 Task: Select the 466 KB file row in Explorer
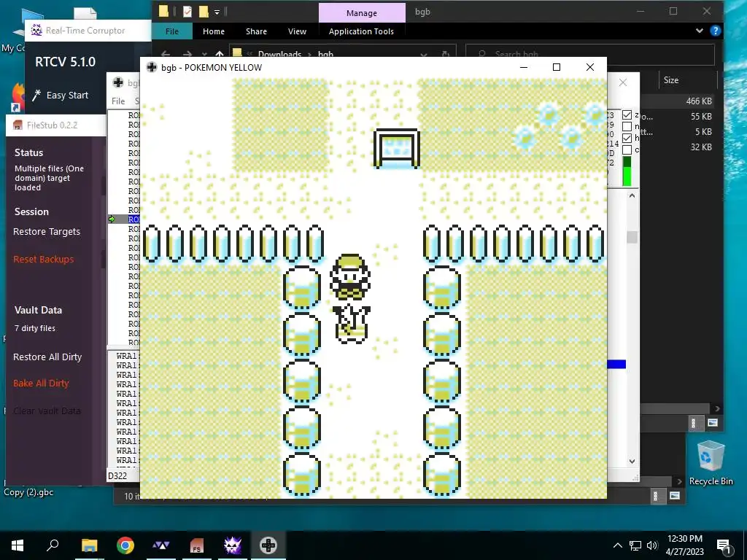tap(678, 101)
